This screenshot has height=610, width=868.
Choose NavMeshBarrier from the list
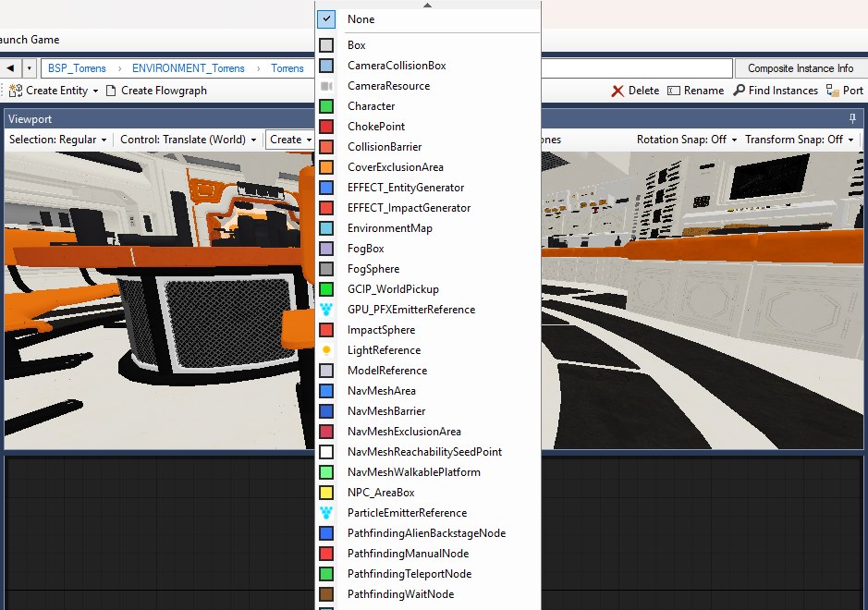tap(428, 411)
